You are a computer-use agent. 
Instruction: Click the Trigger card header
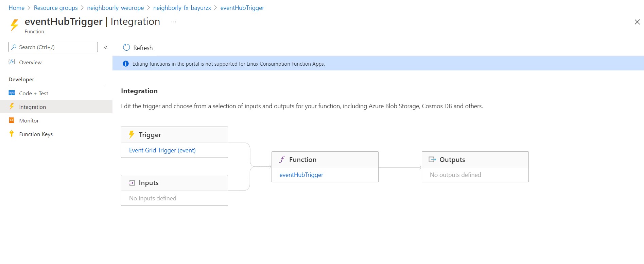tap(174, 135)
